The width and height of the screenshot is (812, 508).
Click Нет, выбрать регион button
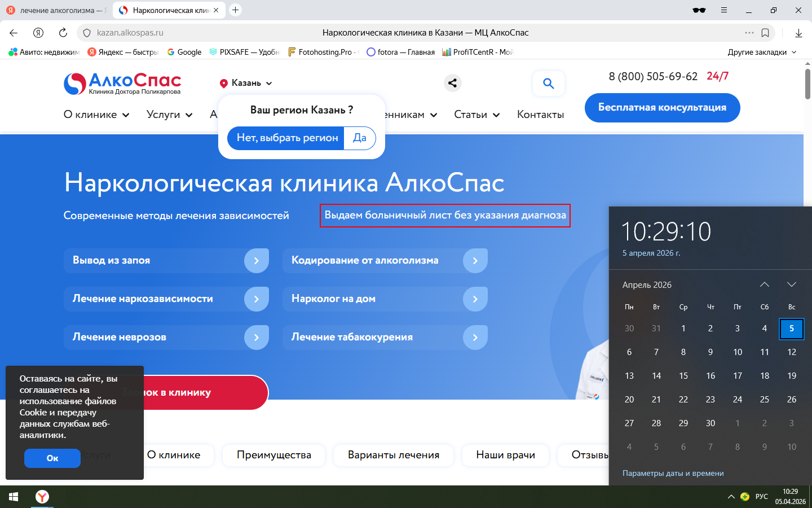tap(286, 138)
